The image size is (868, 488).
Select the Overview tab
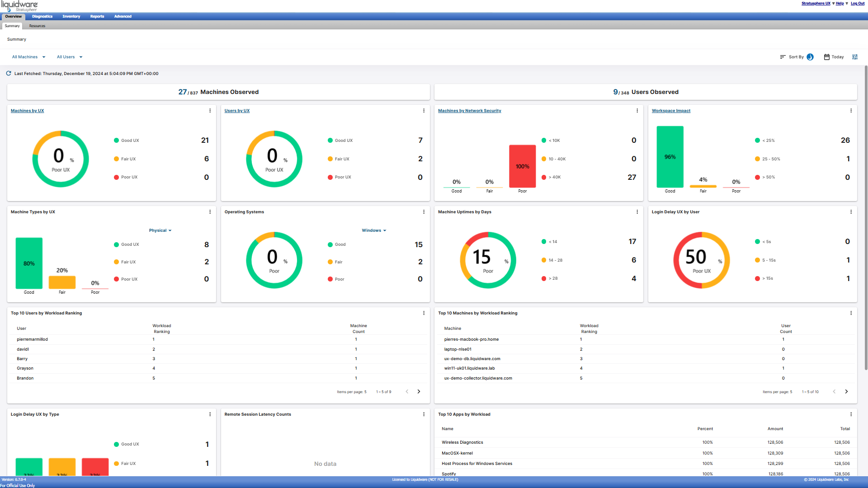coord(13,16)
